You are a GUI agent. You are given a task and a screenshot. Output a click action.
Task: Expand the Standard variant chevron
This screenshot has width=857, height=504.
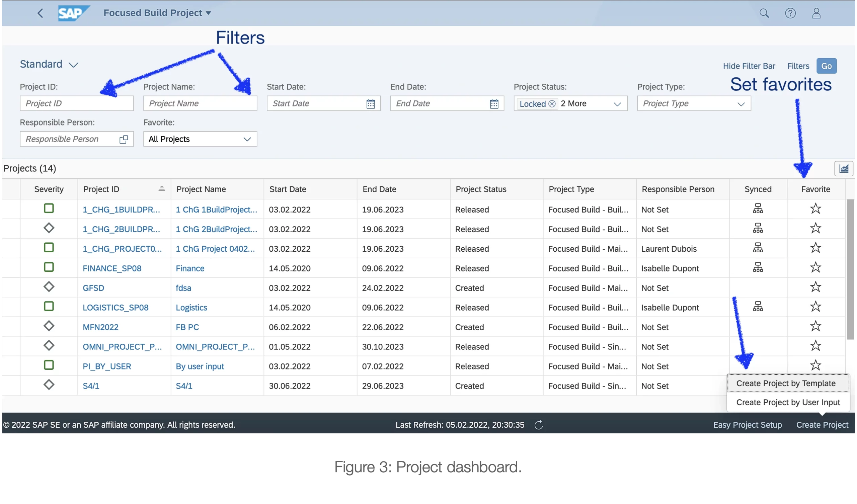73,65
